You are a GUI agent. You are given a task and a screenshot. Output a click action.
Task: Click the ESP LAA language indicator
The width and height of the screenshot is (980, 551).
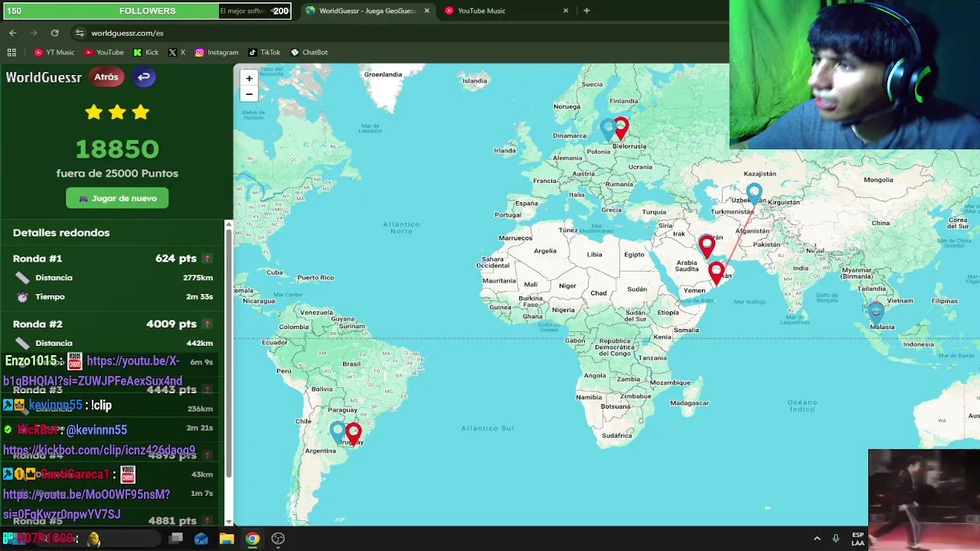click(857, 539)
